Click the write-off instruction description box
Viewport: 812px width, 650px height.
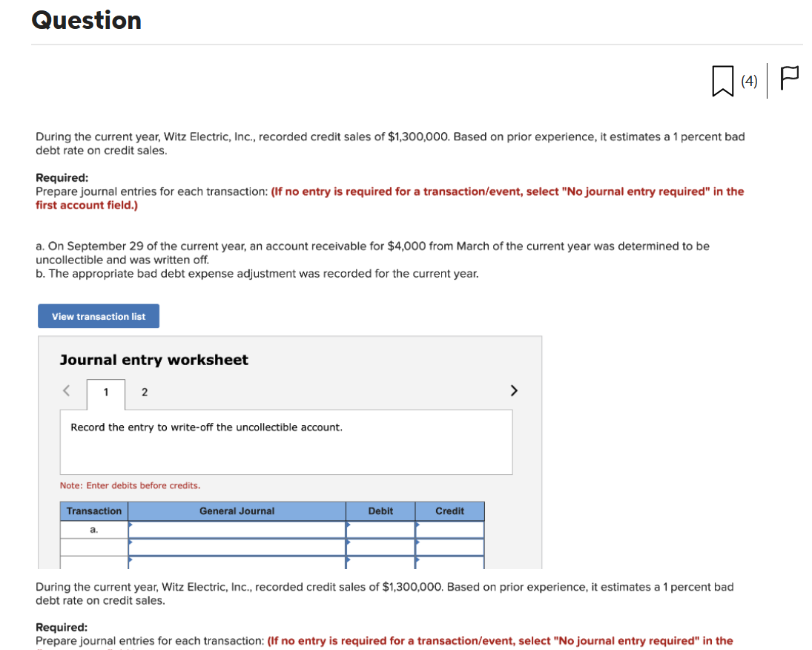coord(286,442)
